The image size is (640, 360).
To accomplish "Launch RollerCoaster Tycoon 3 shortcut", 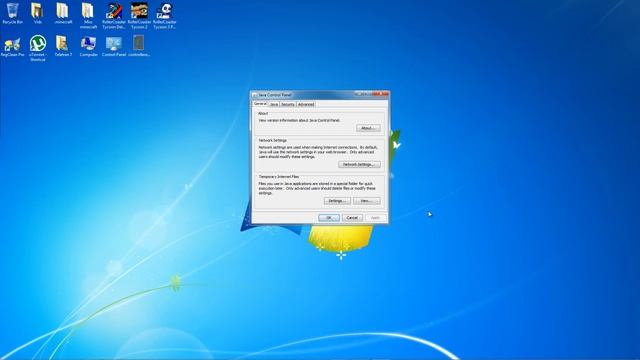I will (164, 16).
